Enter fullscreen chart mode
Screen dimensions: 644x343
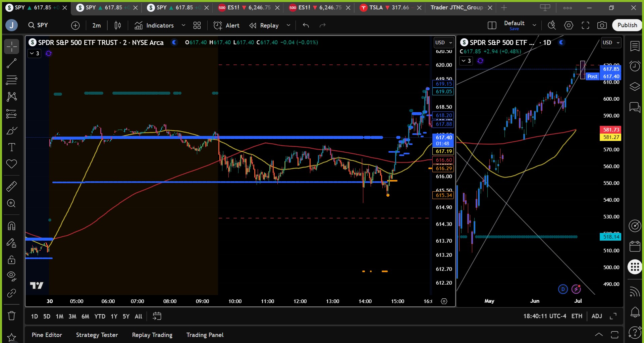point(585,25)
